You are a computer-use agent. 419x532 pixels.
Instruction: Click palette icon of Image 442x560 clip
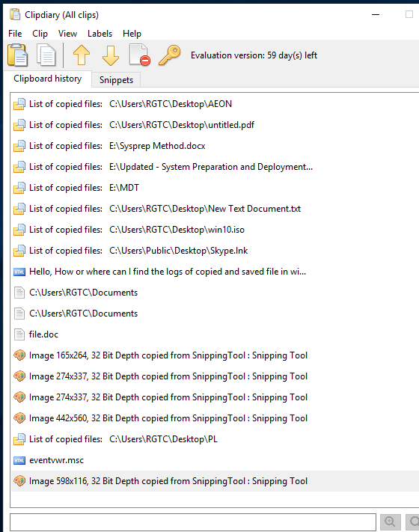tap(19, 418)
